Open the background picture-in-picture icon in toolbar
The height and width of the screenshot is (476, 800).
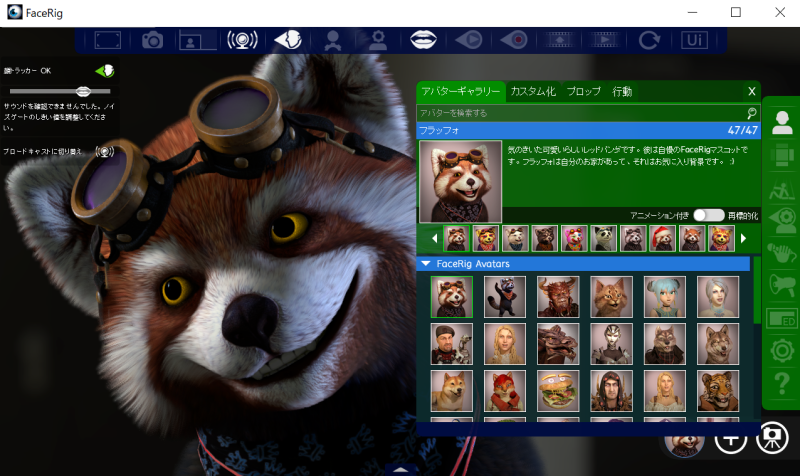click(197, 40)
